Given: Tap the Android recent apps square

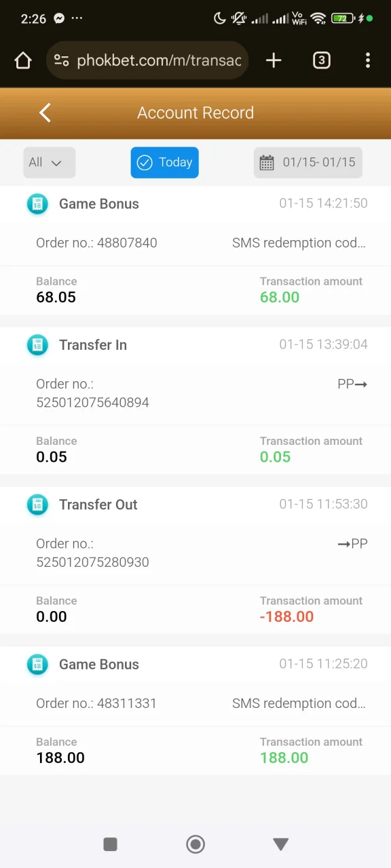Looking at the screenshot, I should 110,844.
